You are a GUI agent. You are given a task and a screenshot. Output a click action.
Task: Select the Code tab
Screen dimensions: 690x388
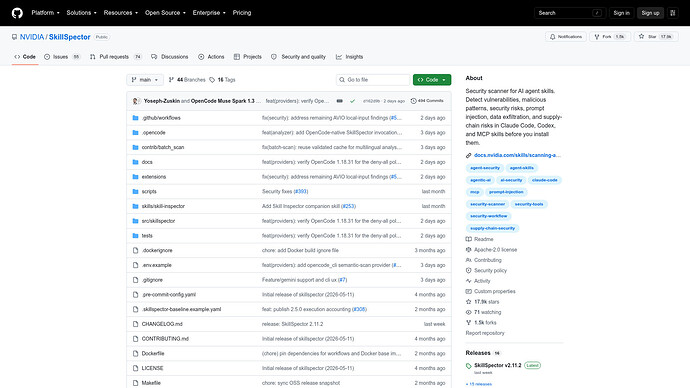(25, 57)
